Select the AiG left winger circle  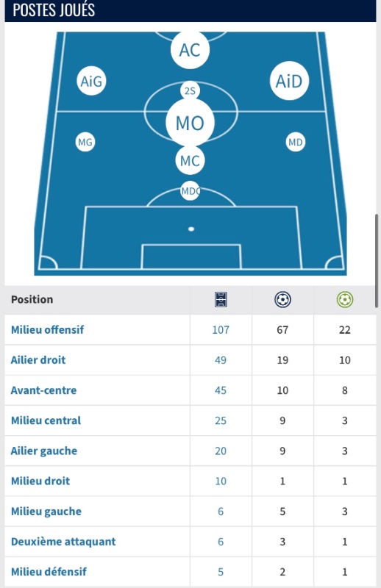pyautogui.click(x=91, y=81)
